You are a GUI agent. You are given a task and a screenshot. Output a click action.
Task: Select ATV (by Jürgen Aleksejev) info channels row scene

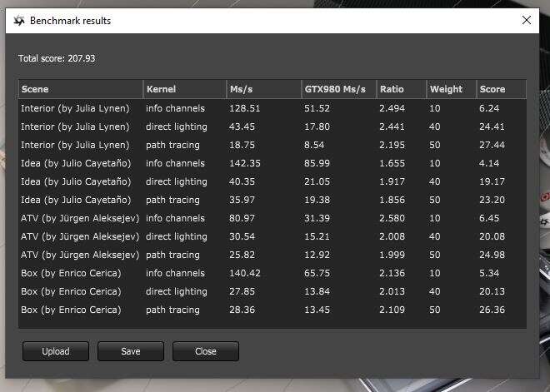[x=80, y=218]
